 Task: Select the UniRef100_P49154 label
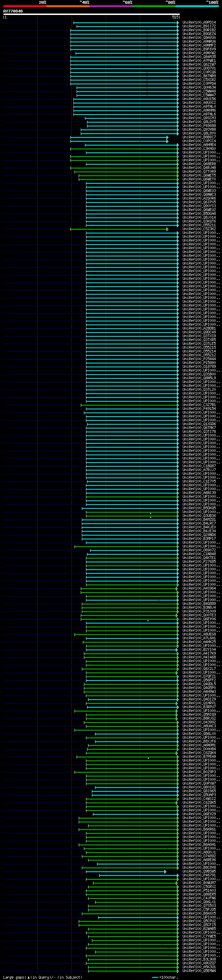pyautogui.click(x=199, y=408)
